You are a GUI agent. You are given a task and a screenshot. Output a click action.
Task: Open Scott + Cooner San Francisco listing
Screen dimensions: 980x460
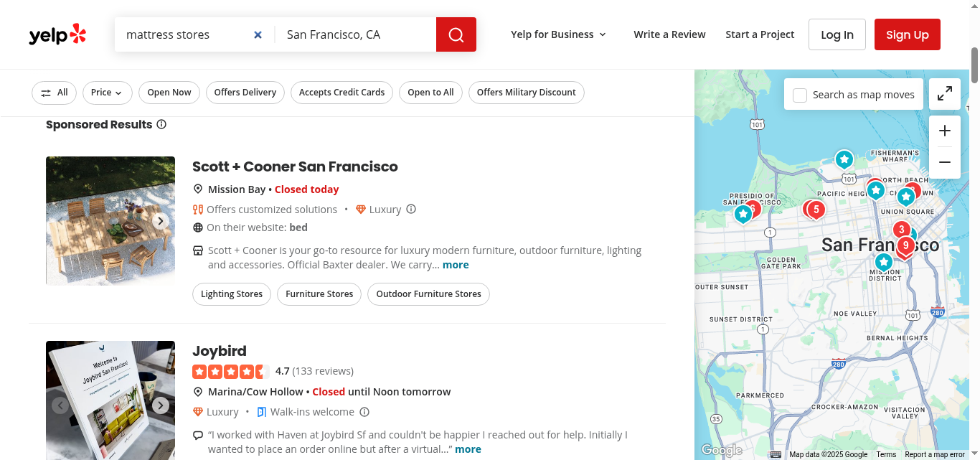click(x=295, y=166)
